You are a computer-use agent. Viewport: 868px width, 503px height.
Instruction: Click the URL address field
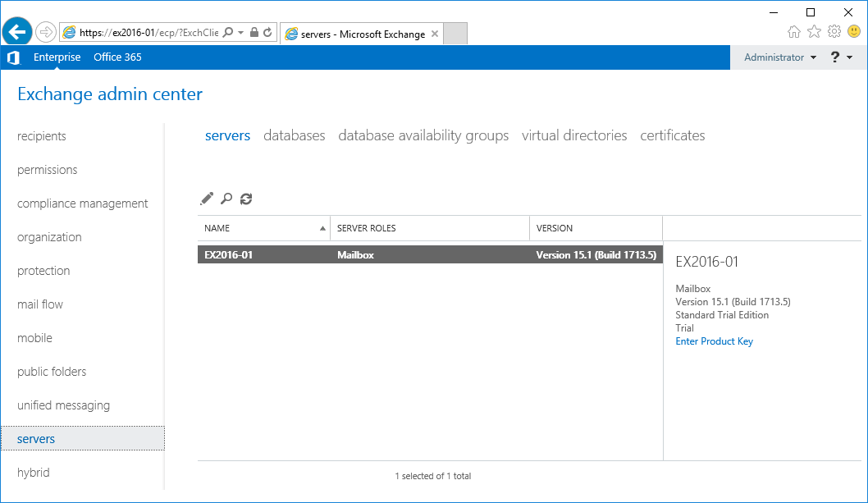[149, 33]
